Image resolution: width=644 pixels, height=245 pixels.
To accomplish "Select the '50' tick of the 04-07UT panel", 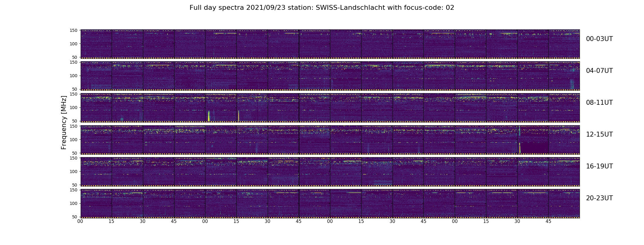I will point(75,89).
